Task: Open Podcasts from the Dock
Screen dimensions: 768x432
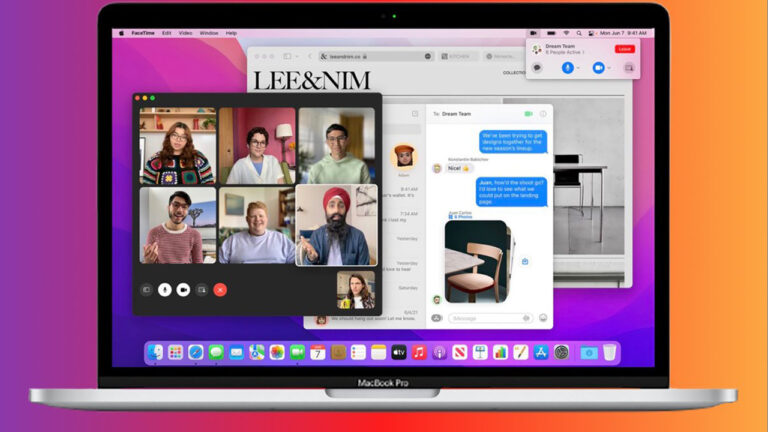Action: 439,353
